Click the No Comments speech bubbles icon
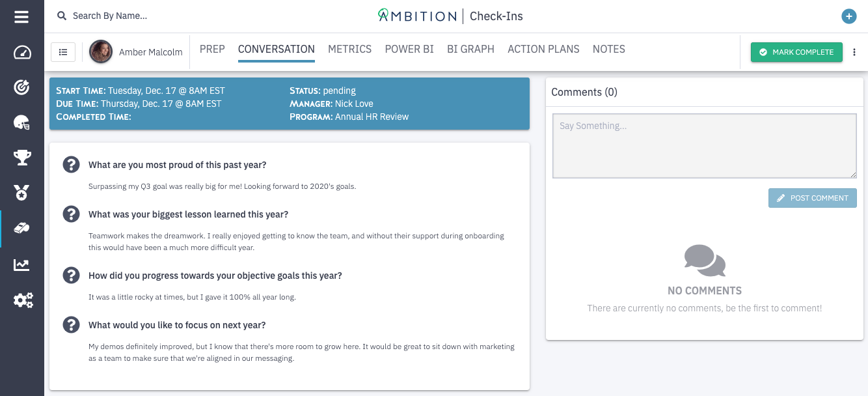Image resolution: width=868 pixels, height=396 pixels. [705, 261]
